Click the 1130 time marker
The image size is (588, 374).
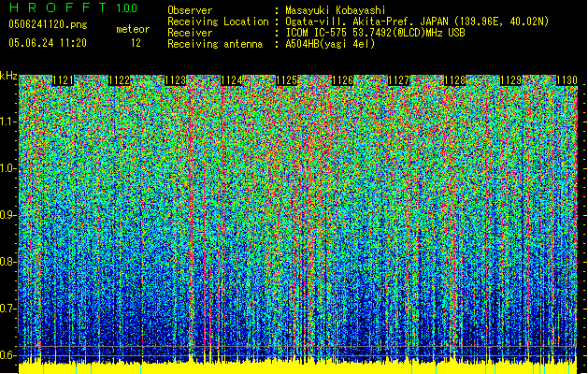pos(566,81)
